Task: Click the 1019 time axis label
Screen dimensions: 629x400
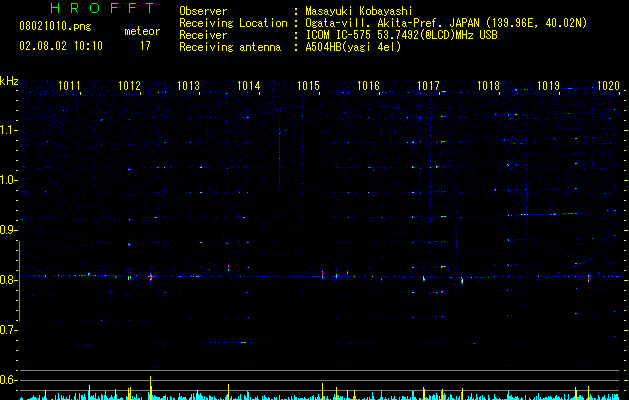Action: pos(548,86)
